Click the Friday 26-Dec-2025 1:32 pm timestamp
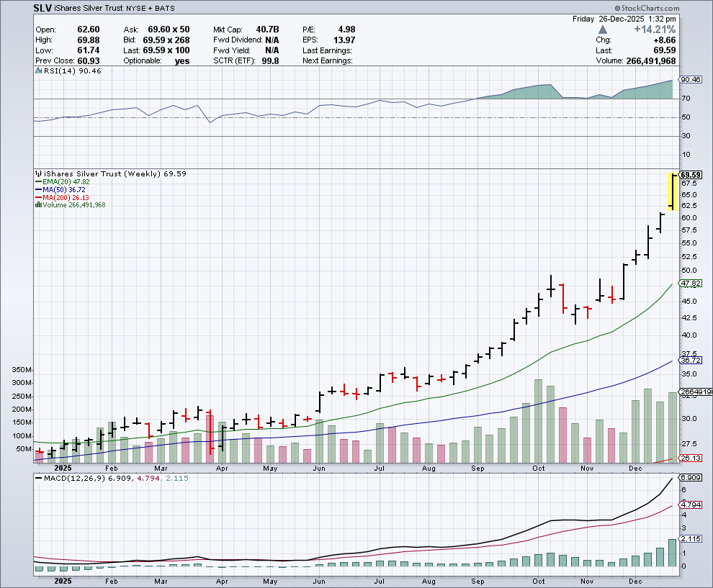 624,19
